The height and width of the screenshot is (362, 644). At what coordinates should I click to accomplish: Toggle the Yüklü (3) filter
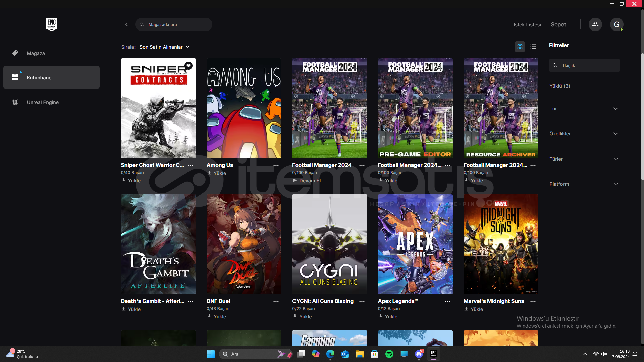click(559, 86)
